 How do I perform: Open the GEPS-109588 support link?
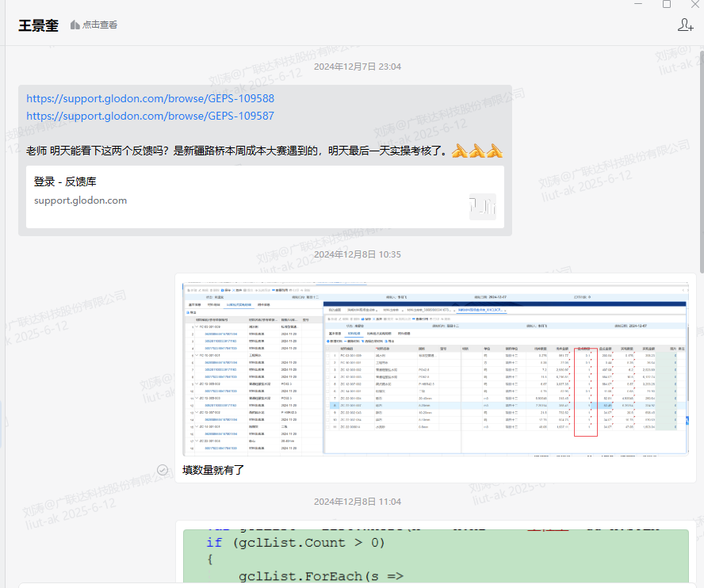[150, 99]
